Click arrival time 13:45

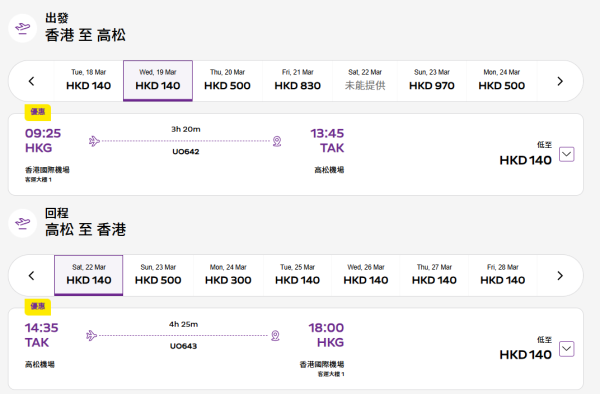(327, 134)
